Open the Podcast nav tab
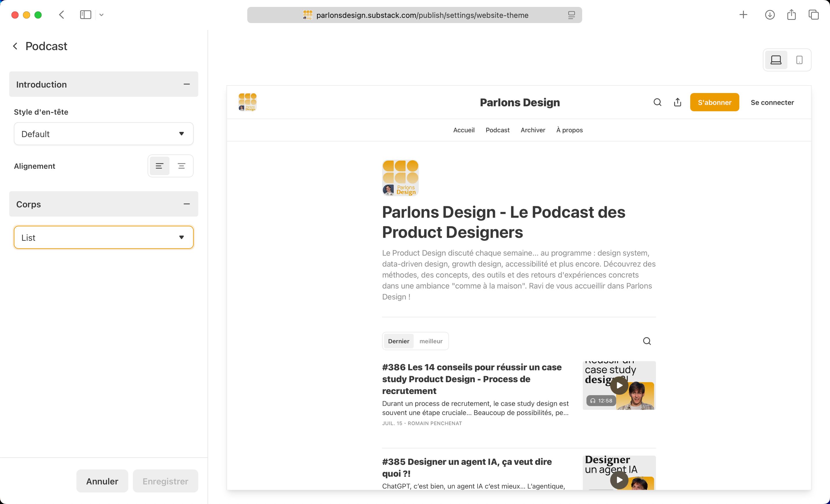Image resolution: width=830 pixels, height=504 pixels. pos(497,130)
